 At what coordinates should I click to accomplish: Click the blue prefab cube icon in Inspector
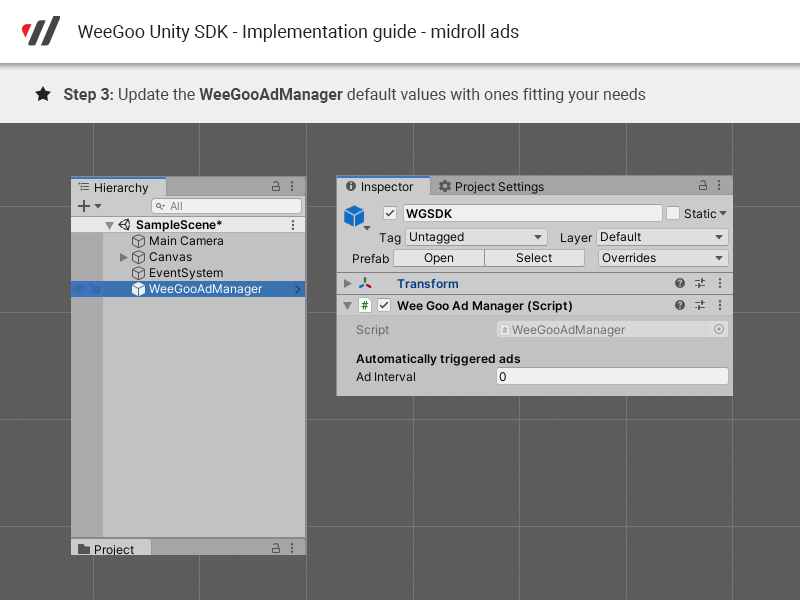(354, 216)
